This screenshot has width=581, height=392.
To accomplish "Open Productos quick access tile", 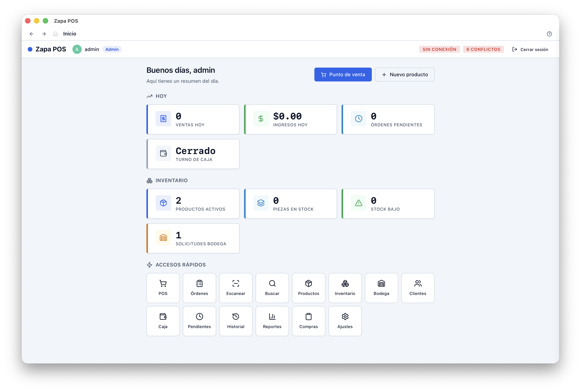I will [308, 288].
